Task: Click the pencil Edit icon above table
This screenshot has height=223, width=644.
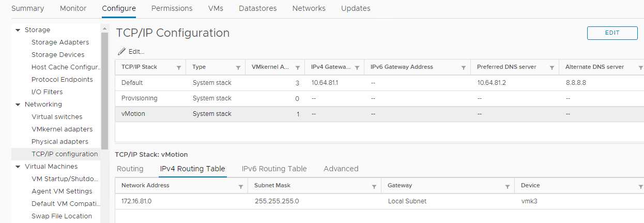Action: pos(122,52)
